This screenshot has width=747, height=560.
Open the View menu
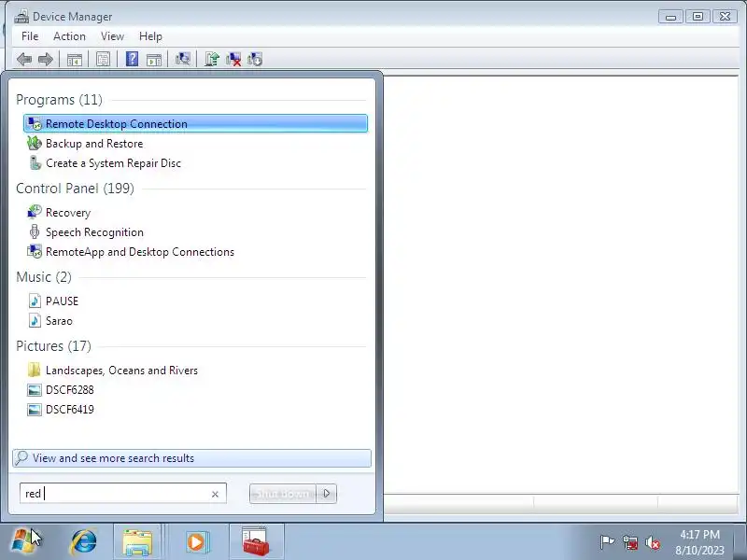click(x=112, y=36)
